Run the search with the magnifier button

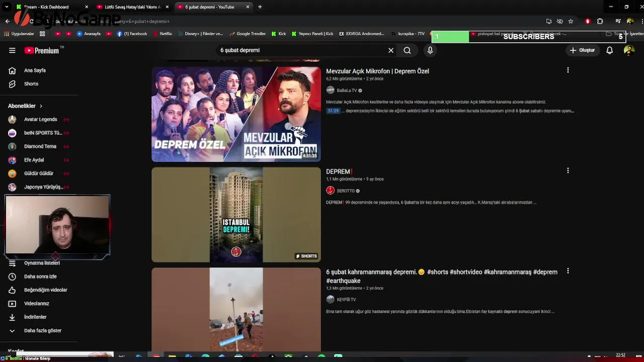coord(407,50)
